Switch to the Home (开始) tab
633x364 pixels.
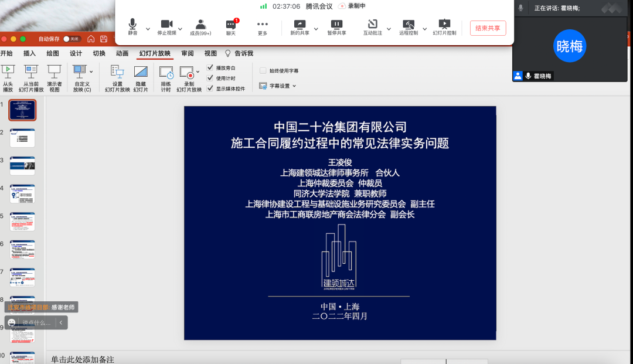click(6, 53)
